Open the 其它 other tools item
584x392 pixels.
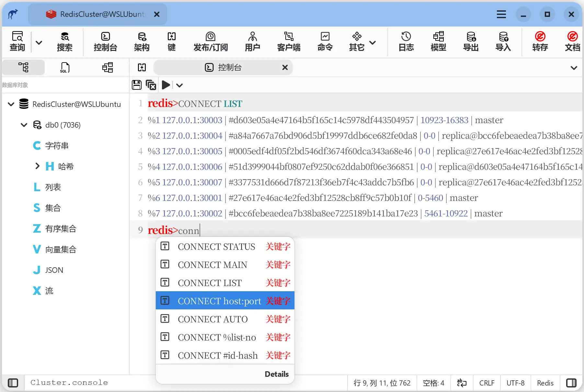pyautogui.click(x=357, y=41)
